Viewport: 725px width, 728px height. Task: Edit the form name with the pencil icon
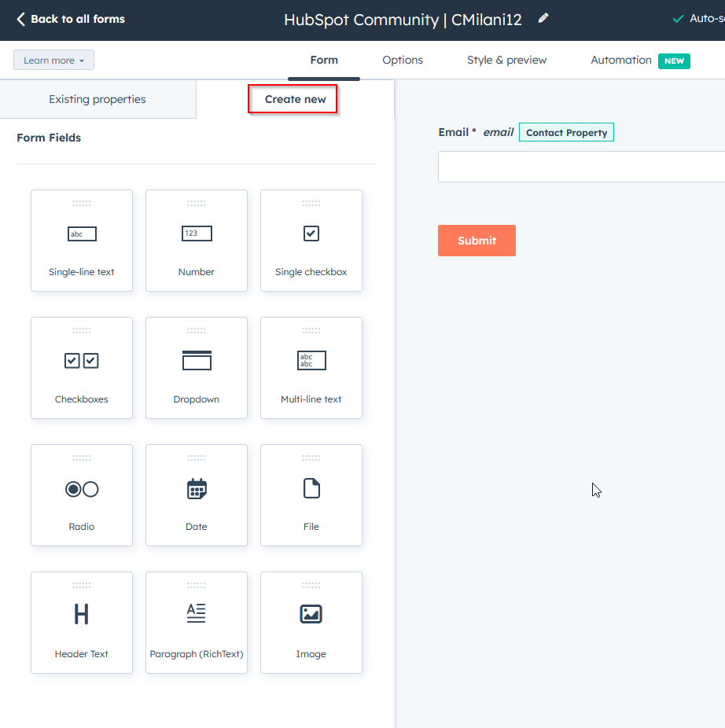543,19
